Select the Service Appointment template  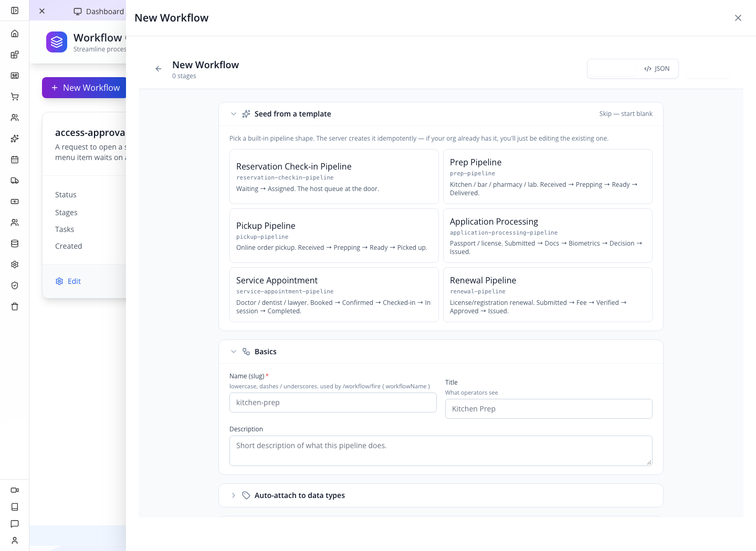[x=334, y=295]
